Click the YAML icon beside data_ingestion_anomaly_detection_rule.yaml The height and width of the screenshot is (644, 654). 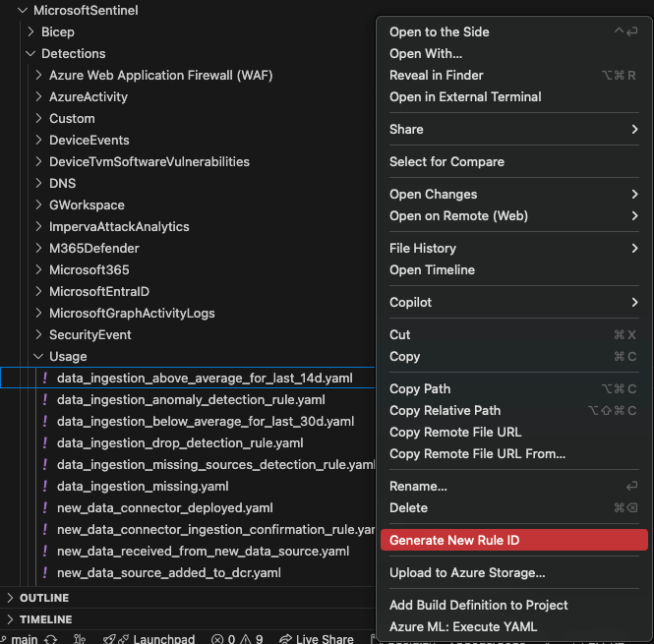(x=45, y=399)
